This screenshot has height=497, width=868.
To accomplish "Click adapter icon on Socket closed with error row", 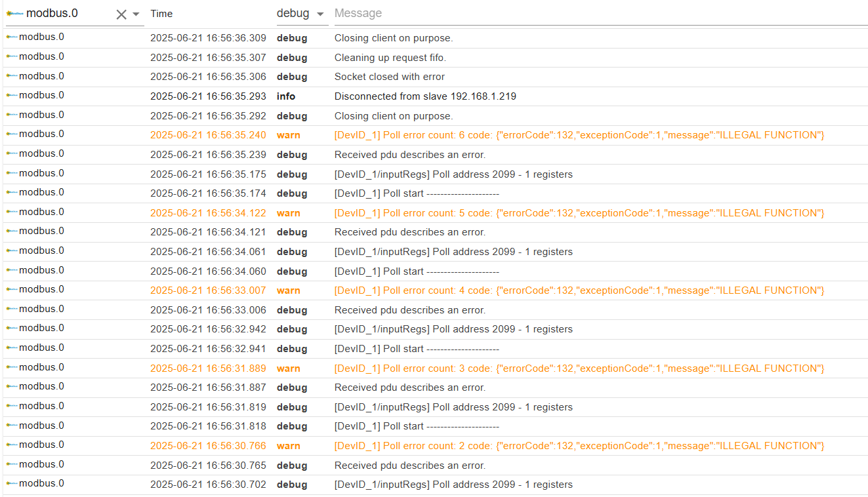I will tap(12, 76).
